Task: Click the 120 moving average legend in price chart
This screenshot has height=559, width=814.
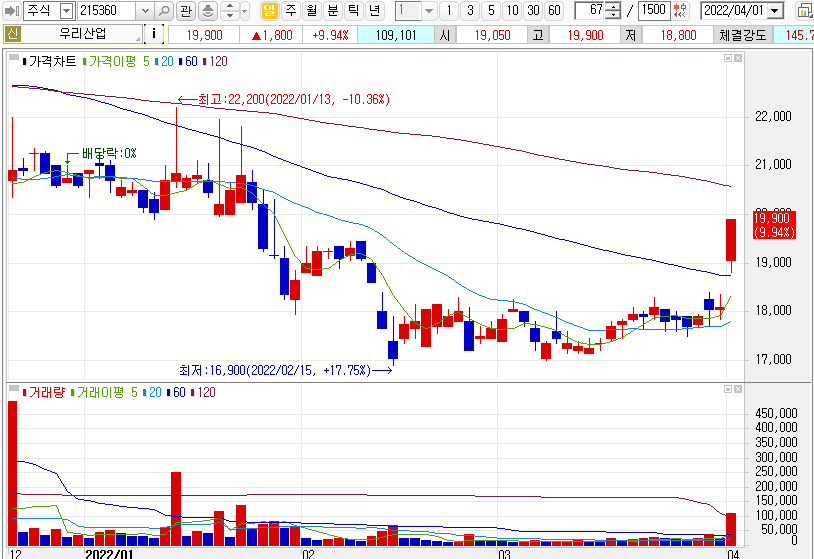Action: (215, 61)
